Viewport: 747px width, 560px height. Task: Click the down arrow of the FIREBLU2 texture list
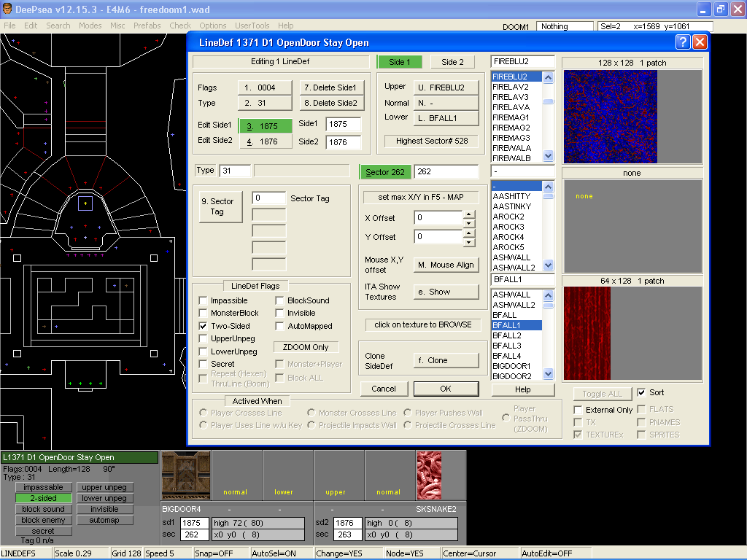tap(549, 156)
